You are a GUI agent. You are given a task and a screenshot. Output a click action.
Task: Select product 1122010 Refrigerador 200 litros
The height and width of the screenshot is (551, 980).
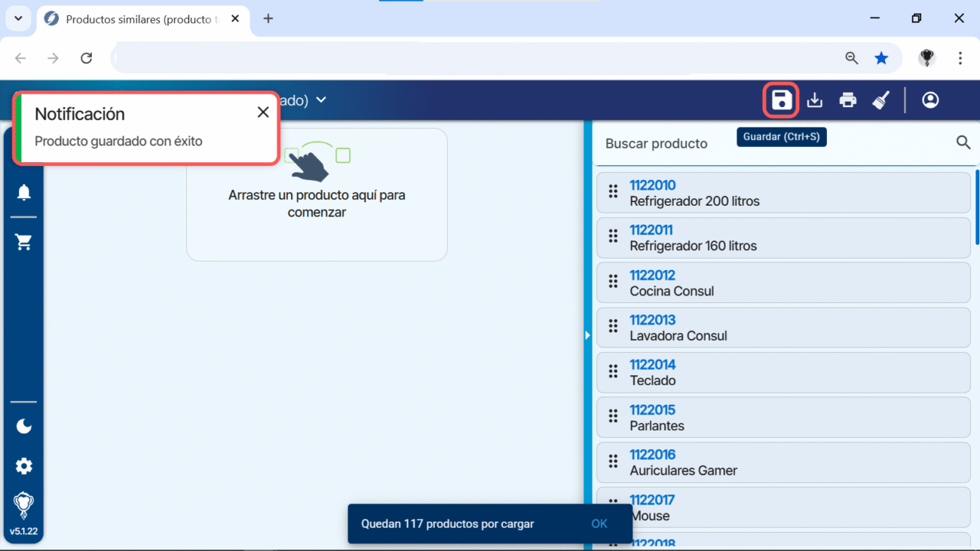tap(782, 193)
